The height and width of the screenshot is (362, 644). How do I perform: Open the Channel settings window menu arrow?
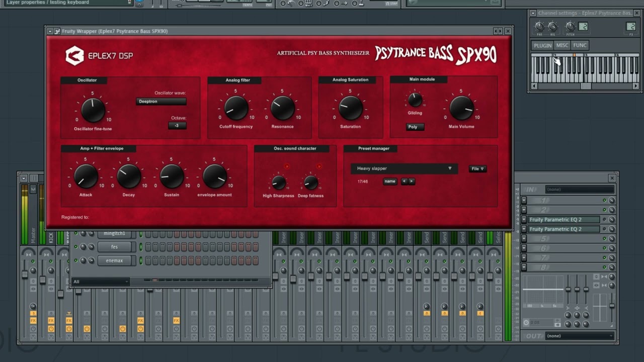pyautogui.click(x=533, y=13)
